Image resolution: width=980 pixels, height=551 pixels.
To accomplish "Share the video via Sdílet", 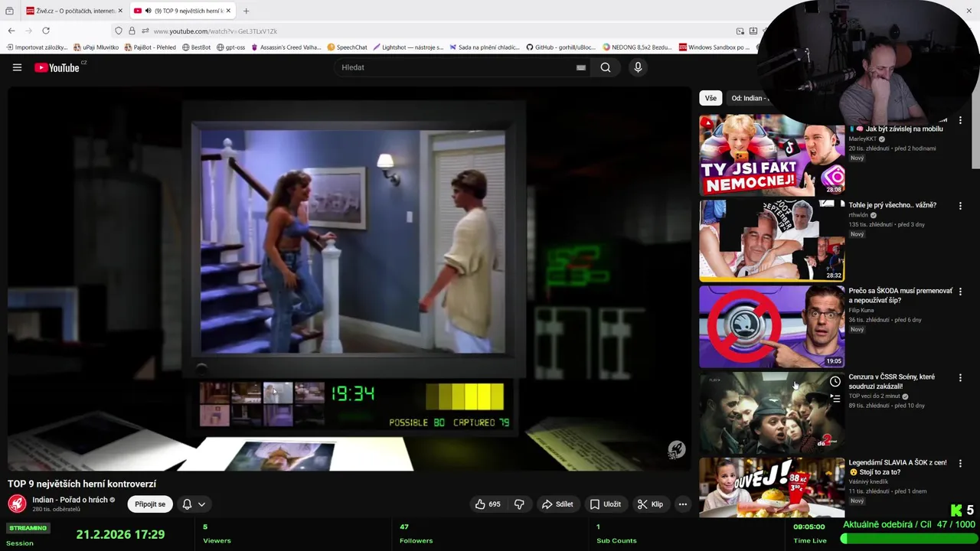I will (x=557, y=504).
